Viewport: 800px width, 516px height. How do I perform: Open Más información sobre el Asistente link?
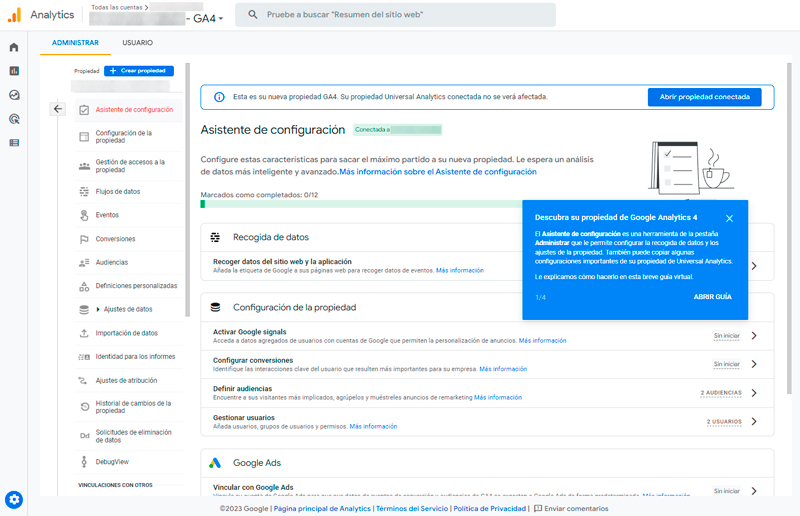coord(438,172)
